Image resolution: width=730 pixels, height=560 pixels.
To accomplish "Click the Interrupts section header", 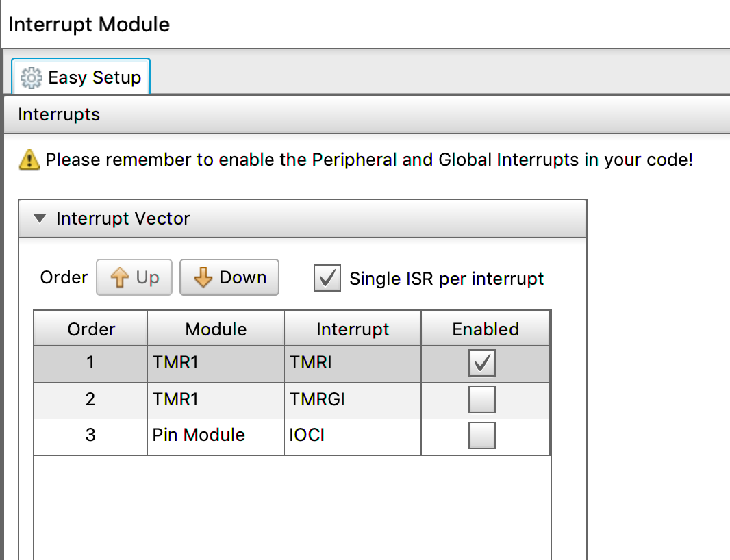I will coord(59,114).
